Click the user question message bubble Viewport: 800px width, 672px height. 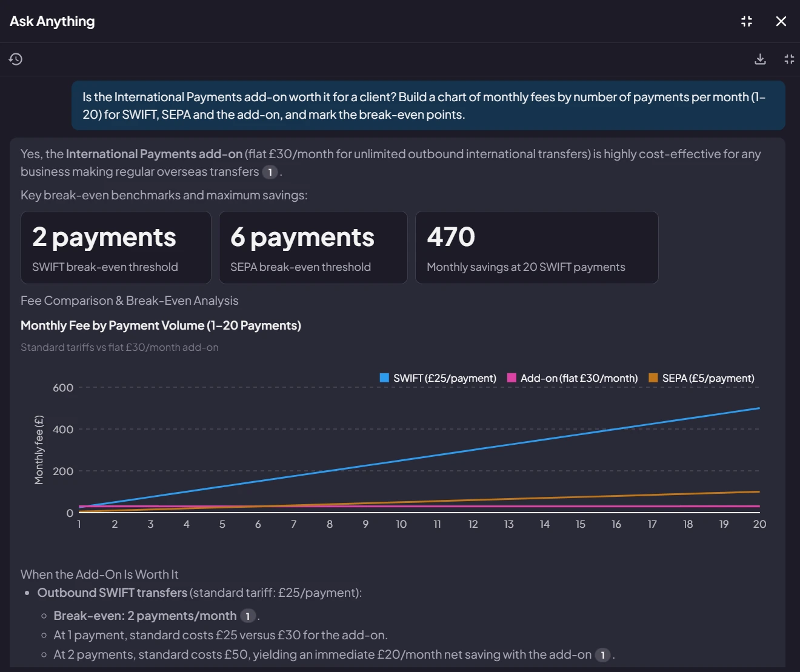click(x=428, y=105)
